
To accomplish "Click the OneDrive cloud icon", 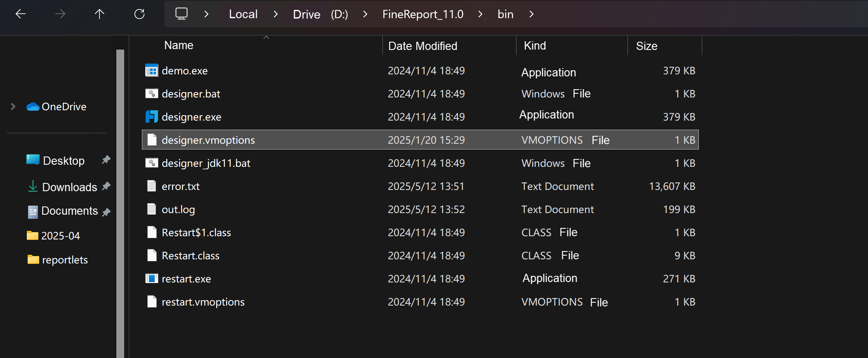I will [33, 107].
